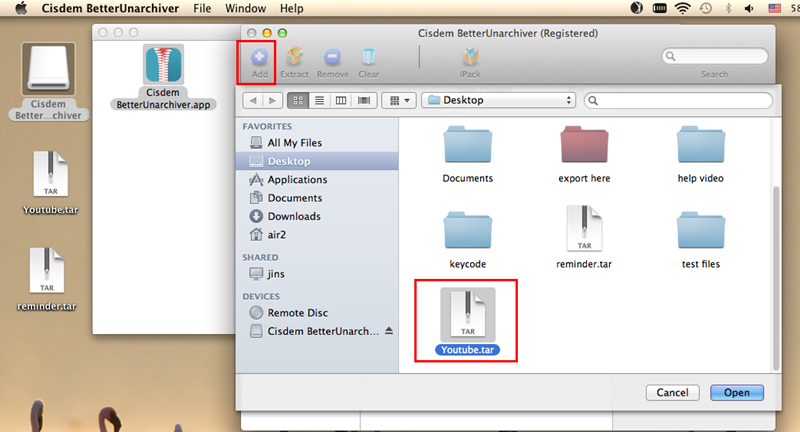Open the Cisdem BetterUnarchiver app menu
The image size is (800, 432).
(x=110, y=8)
